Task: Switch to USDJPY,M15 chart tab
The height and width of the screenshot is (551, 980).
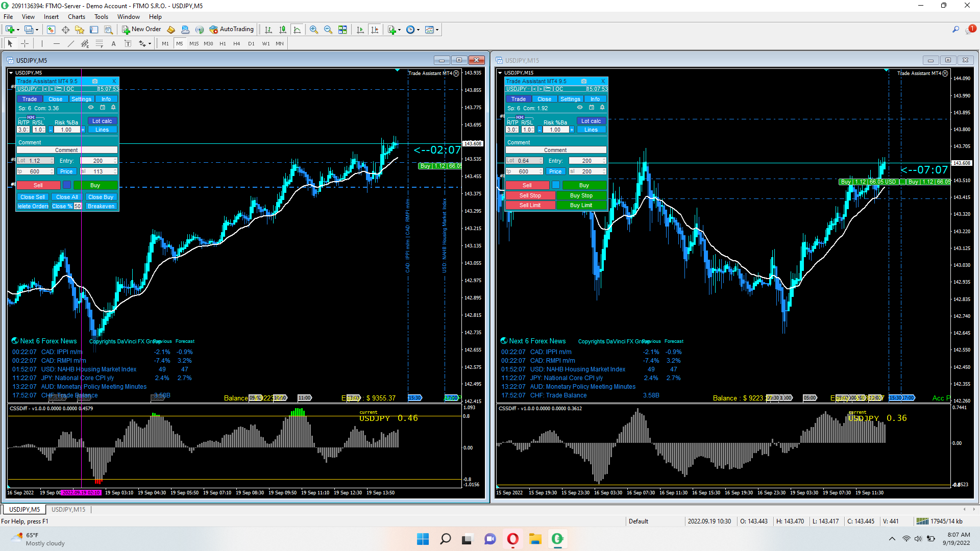Action: coord(68,510)
